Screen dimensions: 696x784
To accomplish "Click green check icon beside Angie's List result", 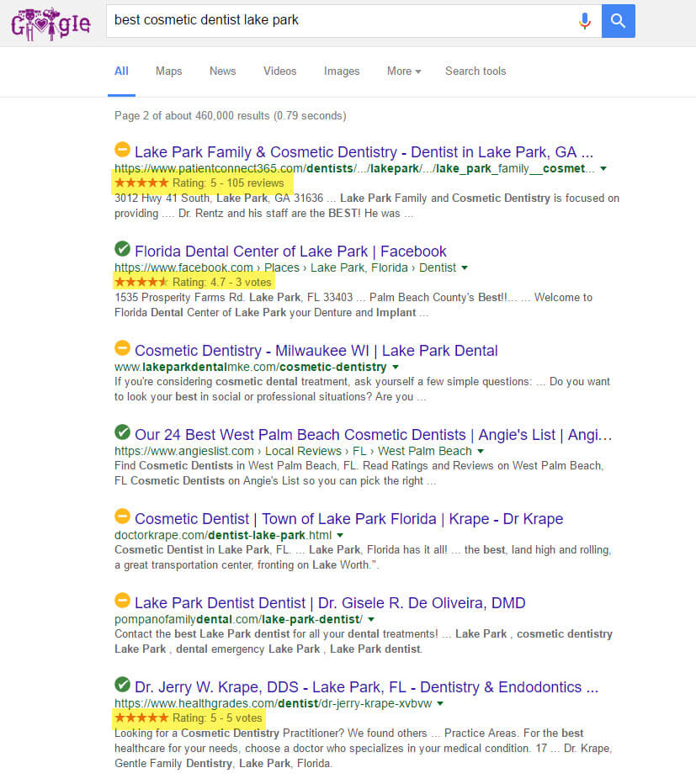I will tap(122, 432).
